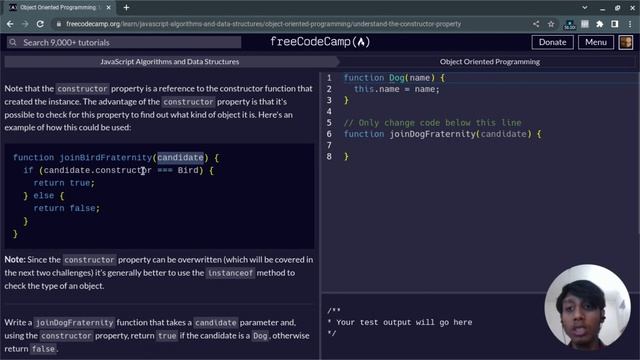The width and height of the screenshot is (640, 360).
Task: Click 'return true;' in the example code
Action: (64, 183)
